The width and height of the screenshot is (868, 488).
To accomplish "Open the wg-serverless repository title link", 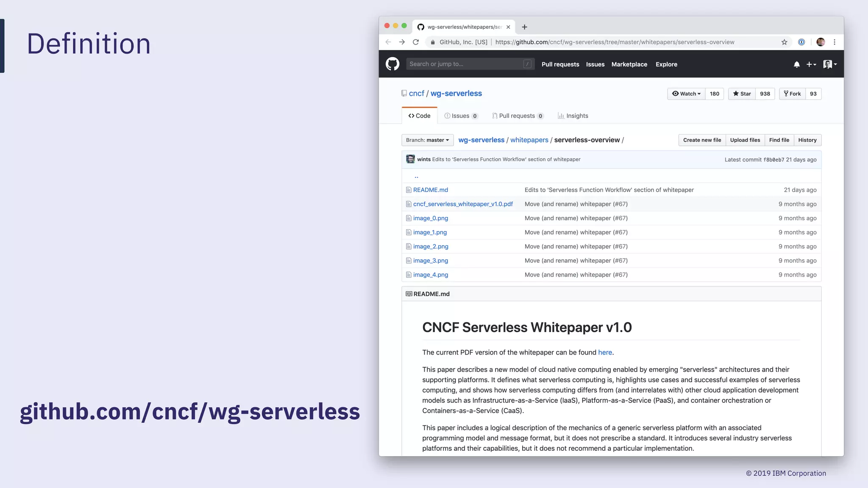I will pyautogui.click(x=456, y=93).
